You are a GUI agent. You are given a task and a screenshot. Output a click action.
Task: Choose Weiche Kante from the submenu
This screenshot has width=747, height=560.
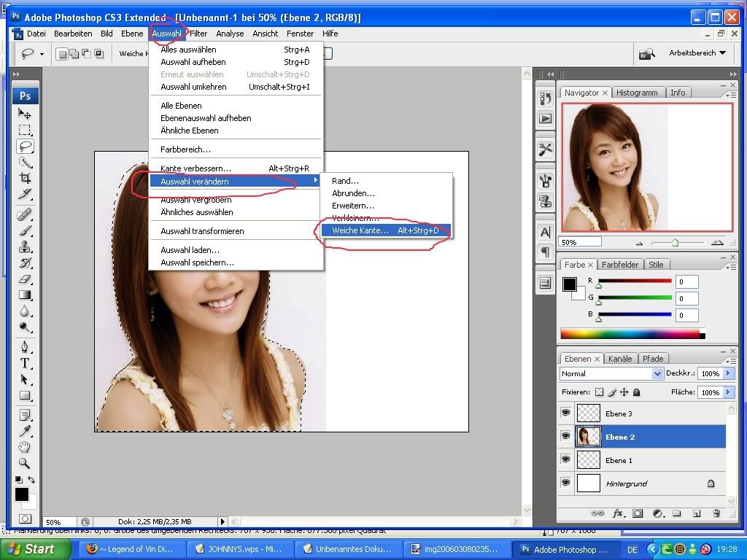click(x=385, y=230)
